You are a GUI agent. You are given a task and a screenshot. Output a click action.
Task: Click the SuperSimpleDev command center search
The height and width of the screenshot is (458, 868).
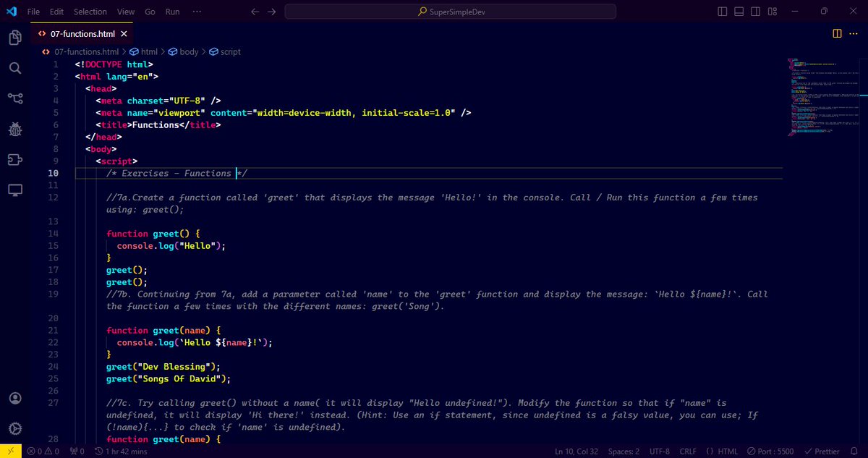451,12
